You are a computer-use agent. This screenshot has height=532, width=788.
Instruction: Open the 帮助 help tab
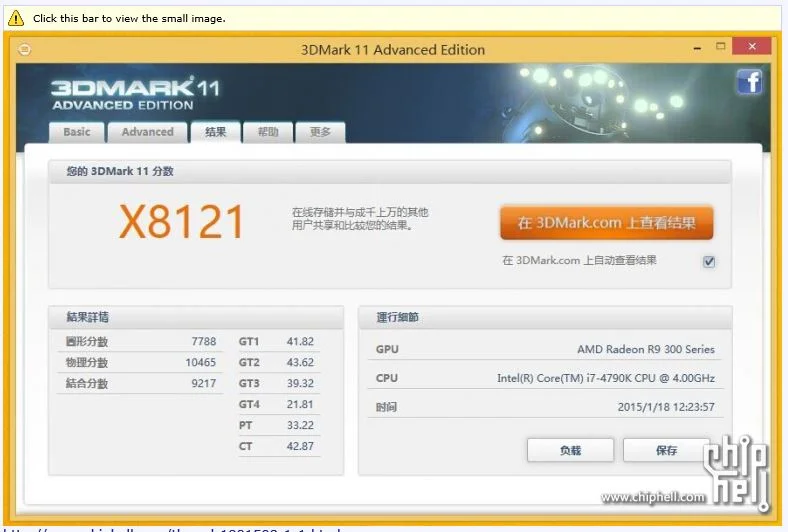pos(267,132)
